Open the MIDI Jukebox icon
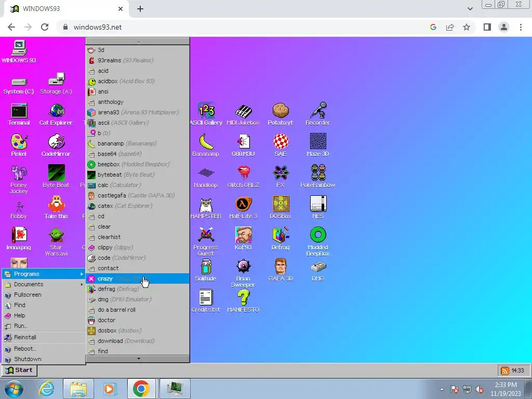This screenshot has height=399, width=532. click(x=243, y=114)
